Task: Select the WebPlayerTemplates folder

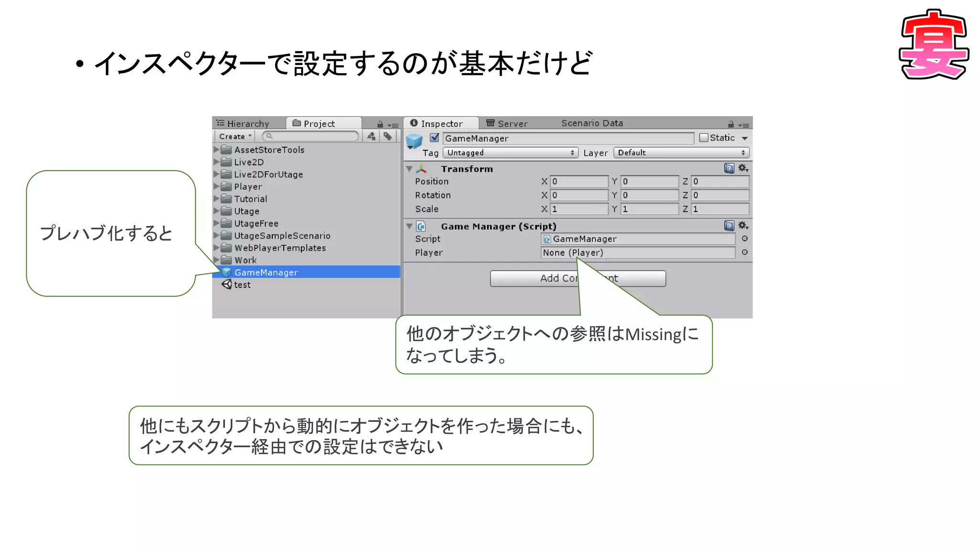Action: (306, 248)
